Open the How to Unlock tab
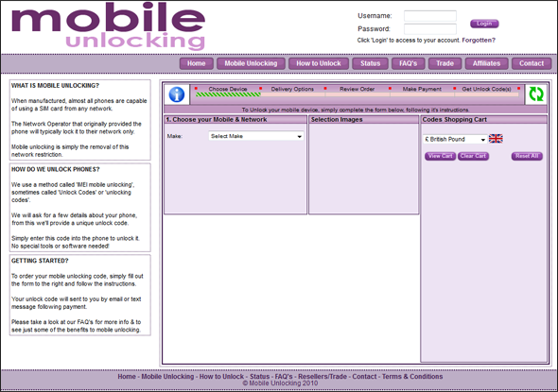Viewport: 558px width, 392px height. 319,63
